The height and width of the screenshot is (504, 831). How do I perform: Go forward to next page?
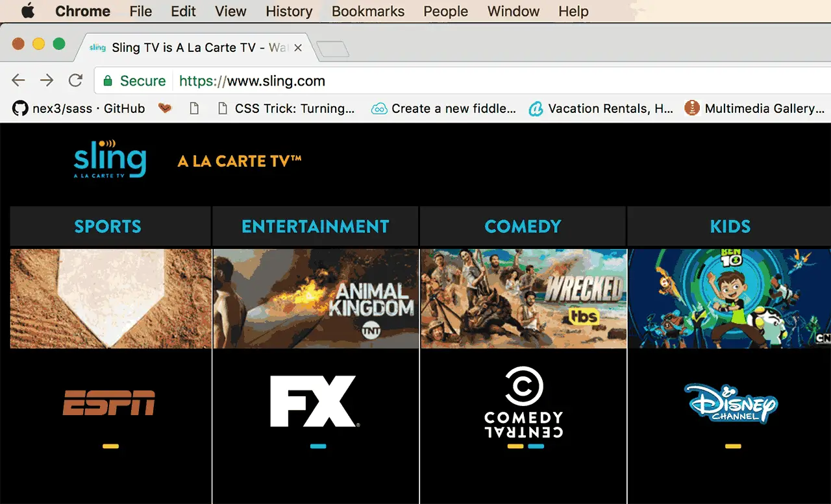coord(47,80)
